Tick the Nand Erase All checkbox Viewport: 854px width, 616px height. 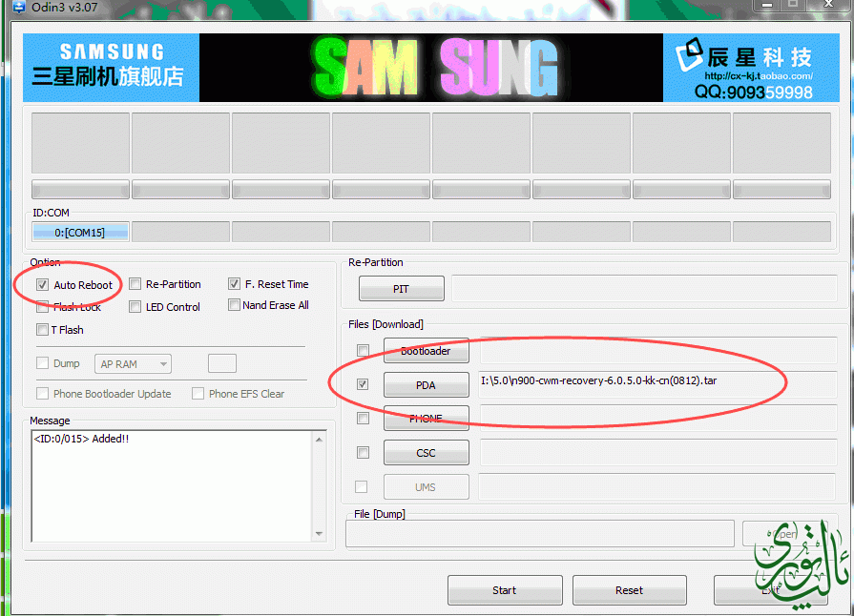pos(234,305)
